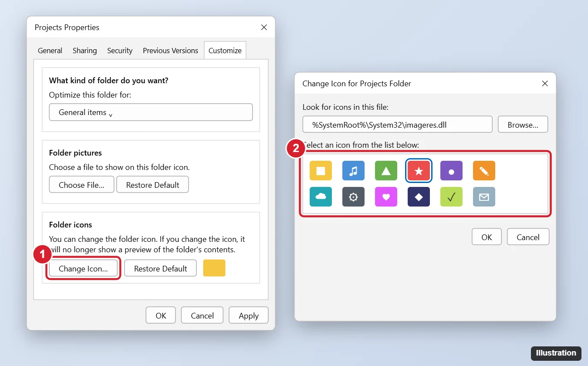Select the Customize tab
The width and height of the screenshot is (588, 366).
click(225, 51)
